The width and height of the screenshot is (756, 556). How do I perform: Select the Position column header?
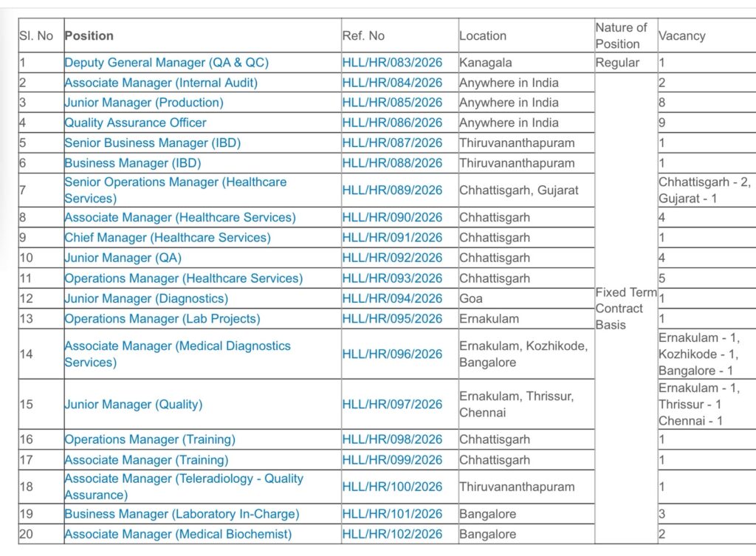202,35
